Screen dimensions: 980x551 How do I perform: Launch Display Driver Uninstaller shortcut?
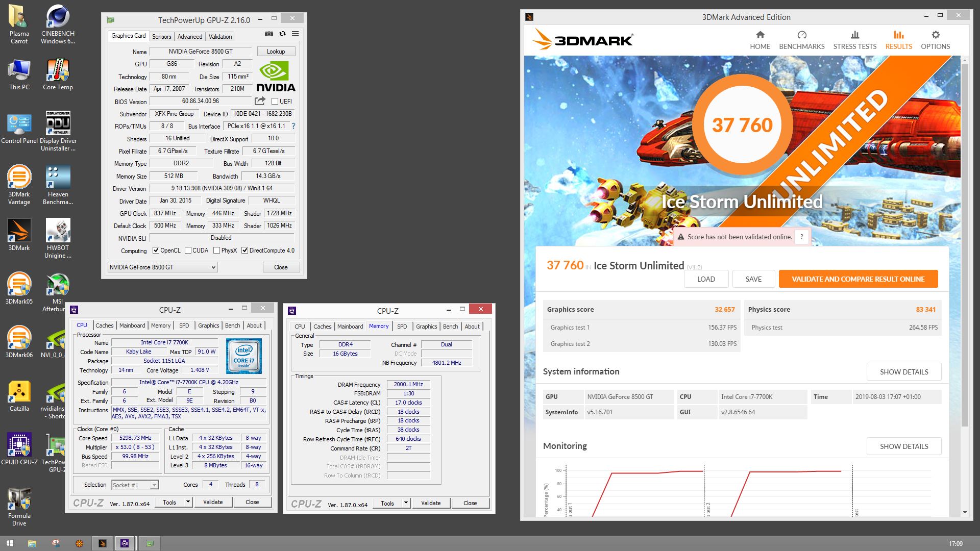click(x=58, y=131)
